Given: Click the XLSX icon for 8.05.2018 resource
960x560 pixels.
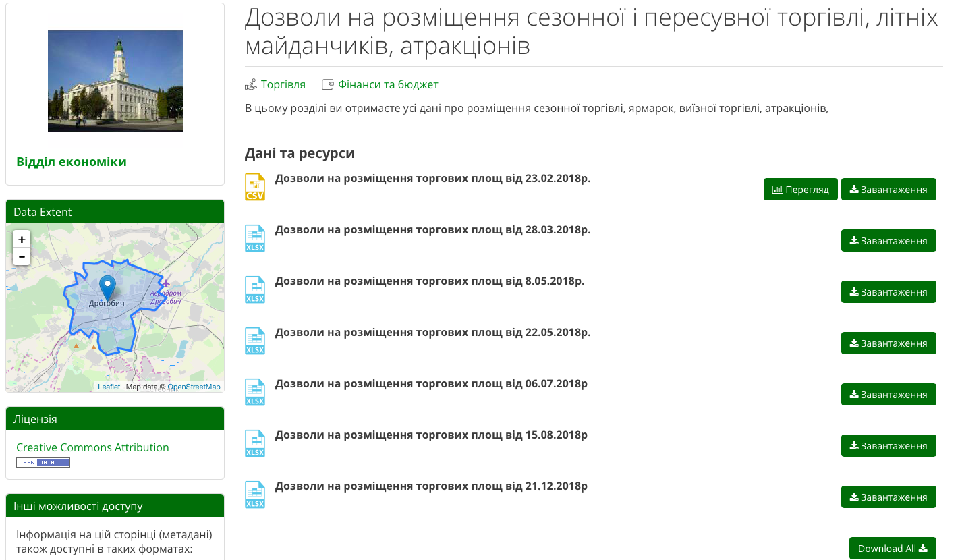Looking at the screenshot, I should [x=255, y=289].
